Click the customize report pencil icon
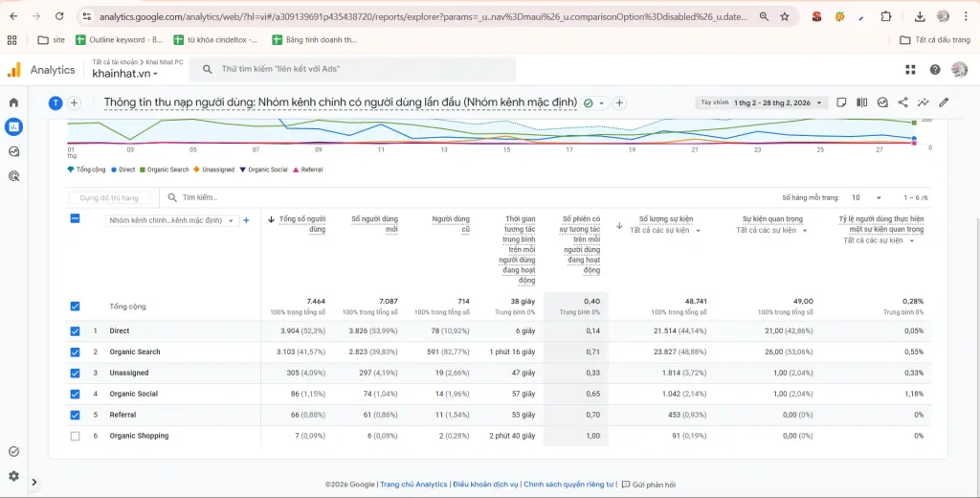Screen dimensions: 980x498 click(944, 102)
